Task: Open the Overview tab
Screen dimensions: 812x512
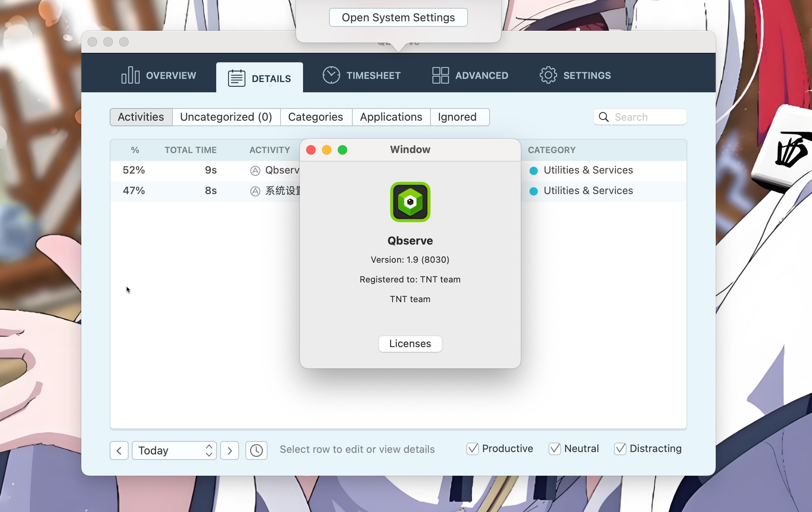Action: click(159, 75)
